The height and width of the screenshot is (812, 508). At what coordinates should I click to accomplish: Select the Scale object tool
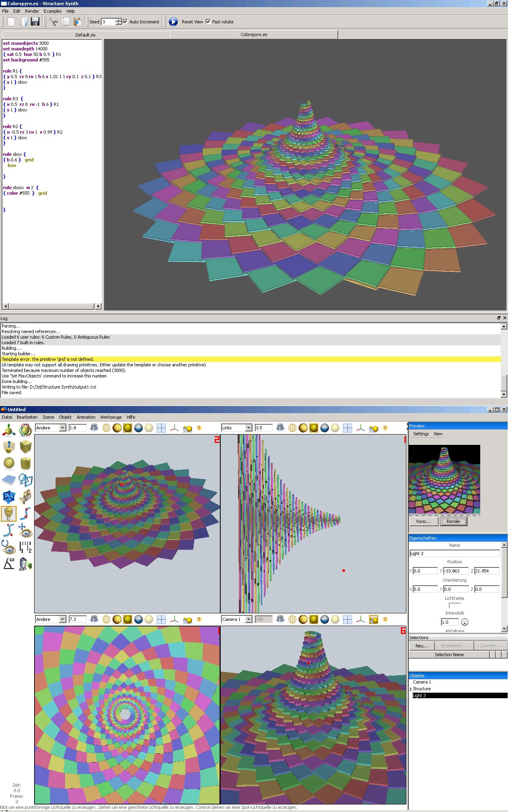coord(9,446)
